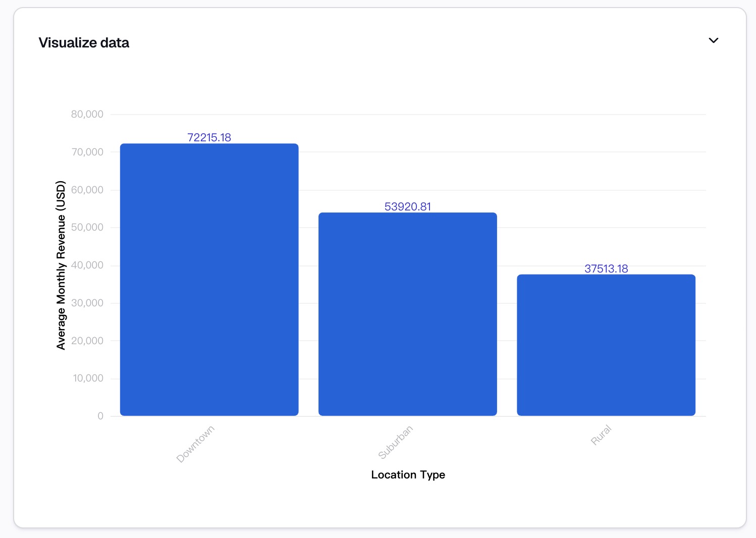This screenshot has width=756, height=538.
Task: Click the Average Monthly Revenue (USD) title
Action: [61, 265]
